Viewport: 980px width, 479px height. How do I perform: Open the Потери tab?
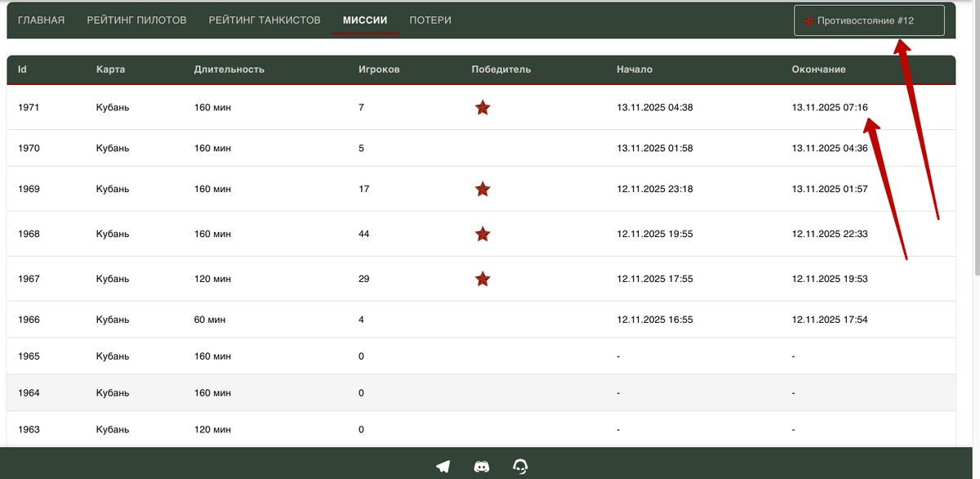coord(430,20)
